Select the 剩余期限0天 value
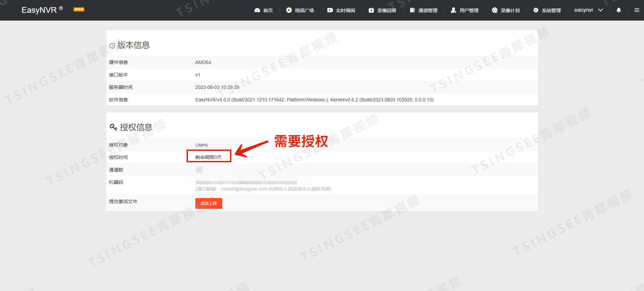Screen dimensions: 644x291 [x=208, y=157]
